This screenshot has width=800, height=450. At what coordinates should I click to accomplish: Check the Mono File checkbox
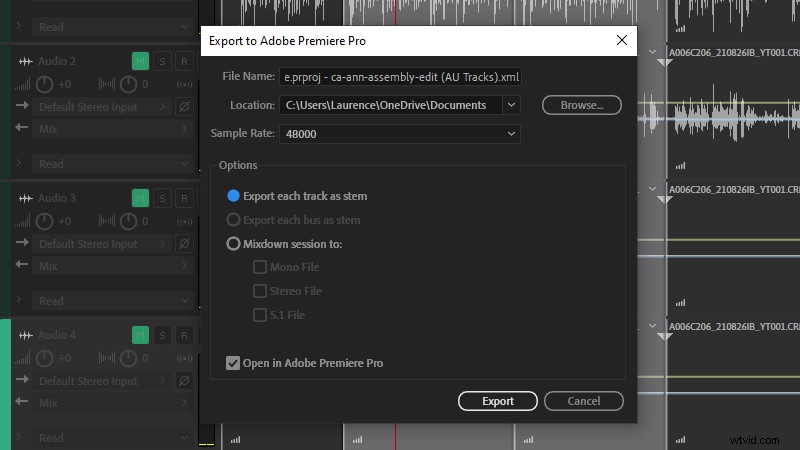click(x=260, y=267)
